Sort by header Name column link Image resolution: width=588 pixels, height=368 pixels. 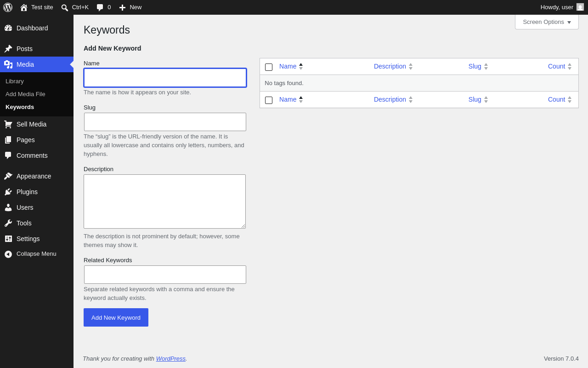pos(288,66)
